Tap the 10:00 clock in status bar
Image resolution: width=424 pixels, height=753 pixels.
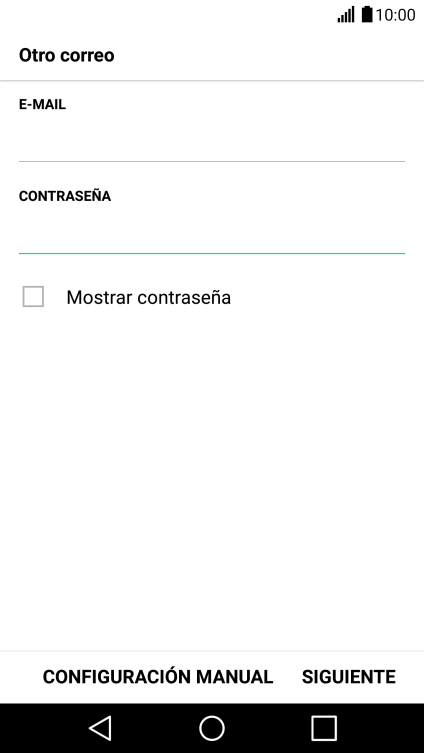pos(395,15)
